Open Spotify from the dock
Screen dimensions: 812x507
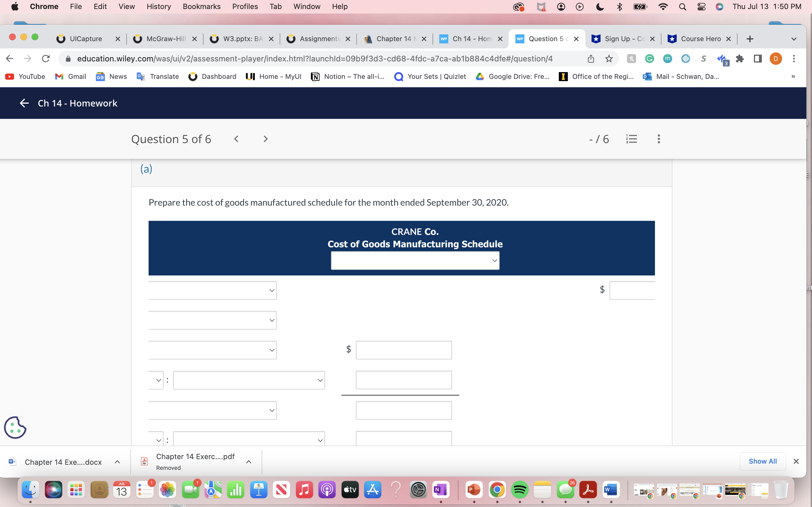point(519,490)
